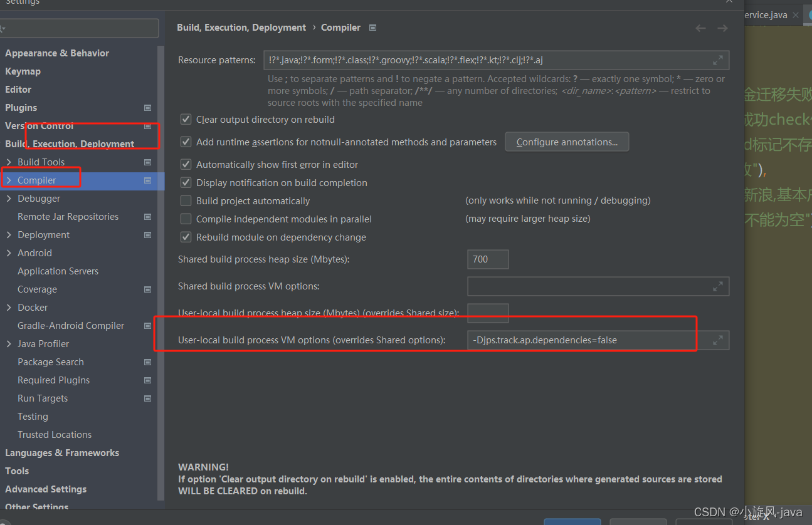
Task: Click project-level icon on Required Plugins row
Action: click(148, 380)
